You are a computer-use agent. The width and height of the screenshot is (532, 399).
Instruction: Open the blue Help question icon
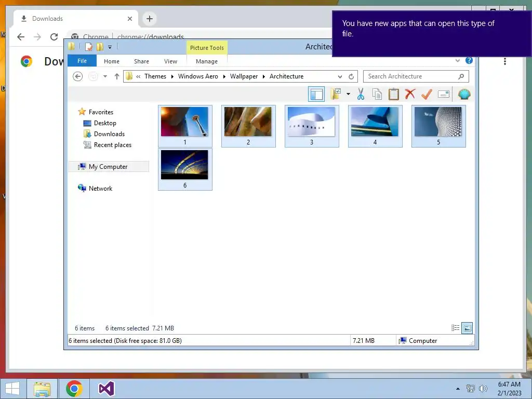469,60
